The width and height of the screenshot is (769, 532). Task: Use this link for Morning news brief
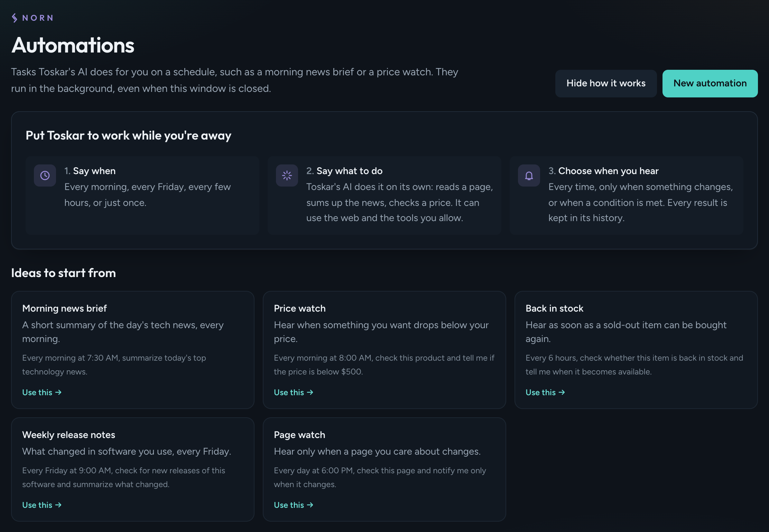[42, 392]
